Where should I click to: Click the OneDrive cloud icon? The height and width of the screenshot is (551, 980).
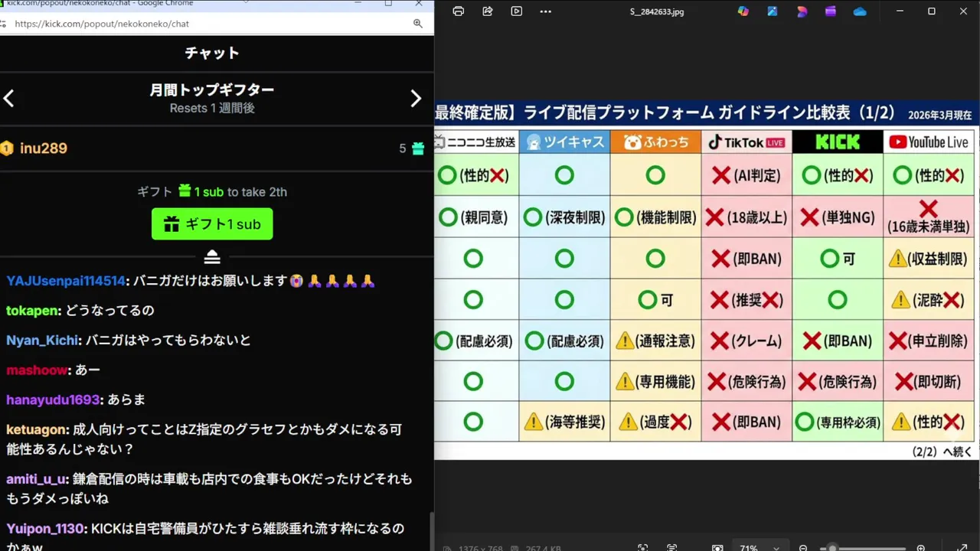point(860,11)
